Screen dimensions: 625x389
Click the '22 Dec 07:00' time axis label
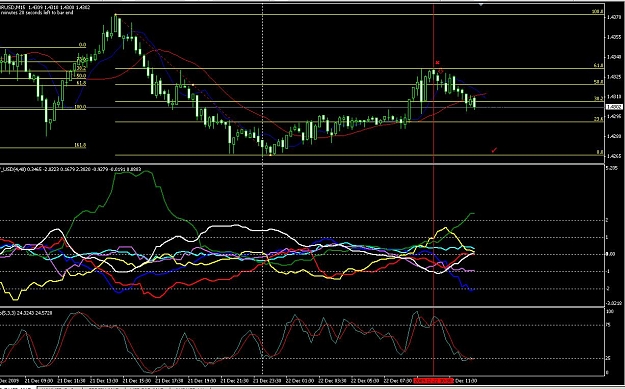pos(397,380)
